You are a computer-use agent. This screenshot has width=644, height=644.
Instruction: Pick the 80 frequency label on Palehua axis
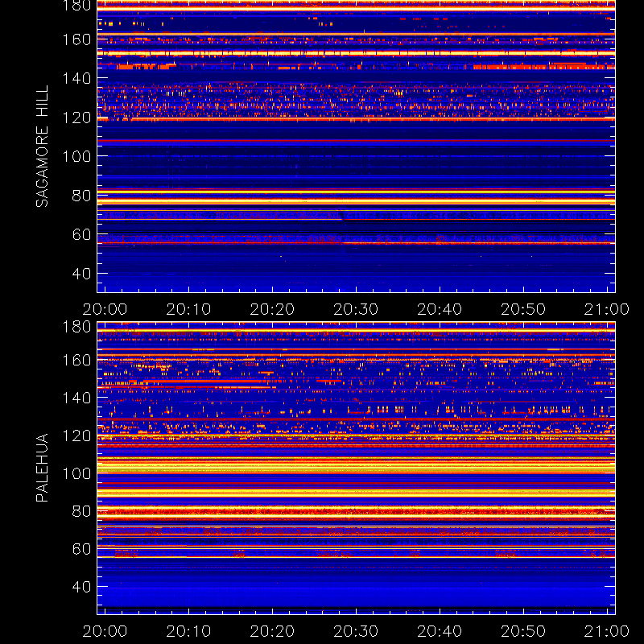pyautogui.click(x=81, y=511)
